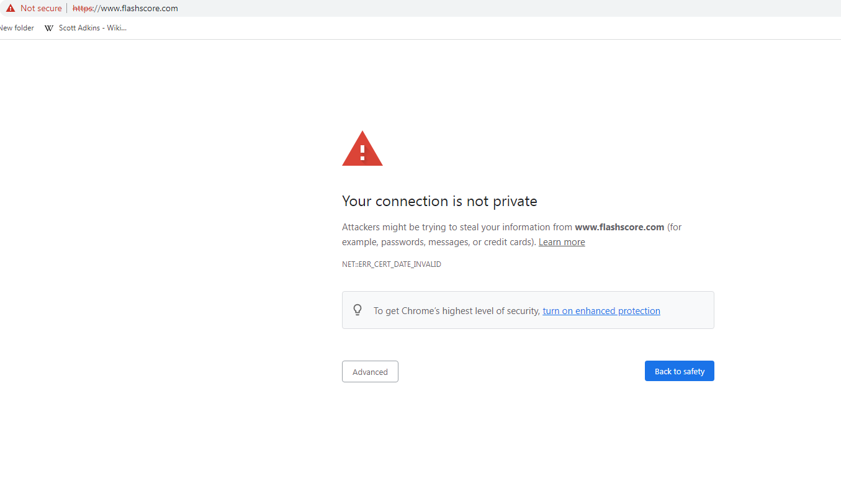841x504 pixels.
Task: Click the NET::ERR_CERT_DATE_INVALID error code
Action: 392,264
